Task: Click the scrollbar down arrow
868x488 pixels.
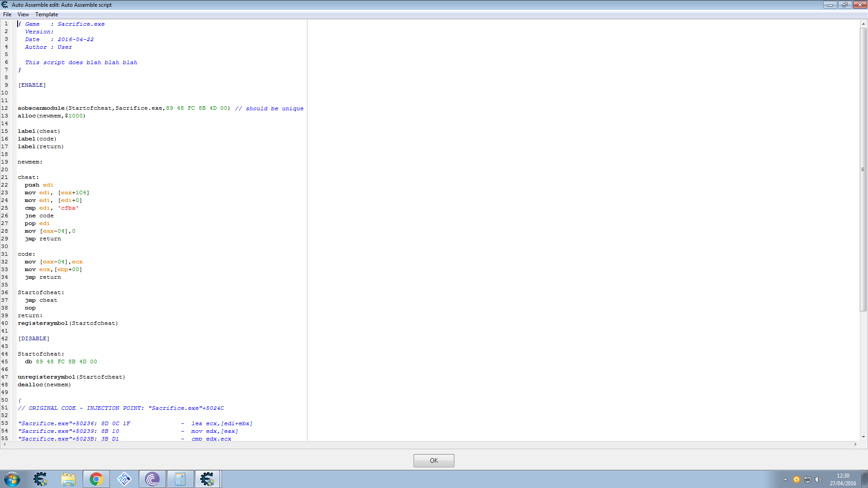Action: [863, 436]
